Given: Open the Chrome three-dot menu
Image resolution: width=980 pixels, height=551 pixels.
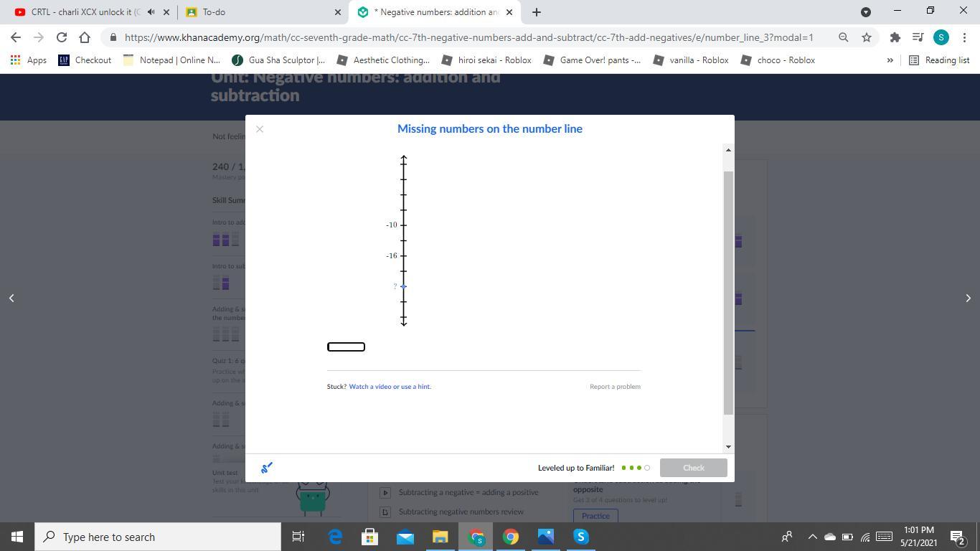Looking at the screenshot, I should [x=963, y=37].
